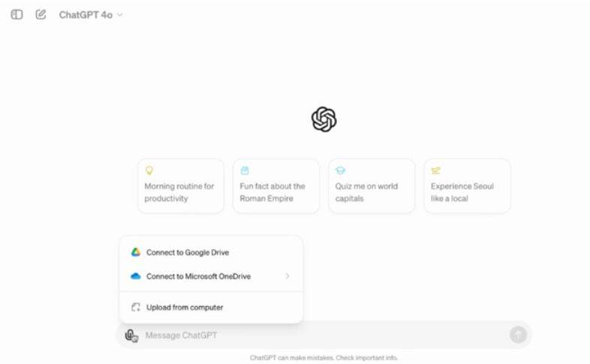This screenshot has width=590, height=364.
Task: Toggle the sidebar panel icon
Action: point(17,14)
